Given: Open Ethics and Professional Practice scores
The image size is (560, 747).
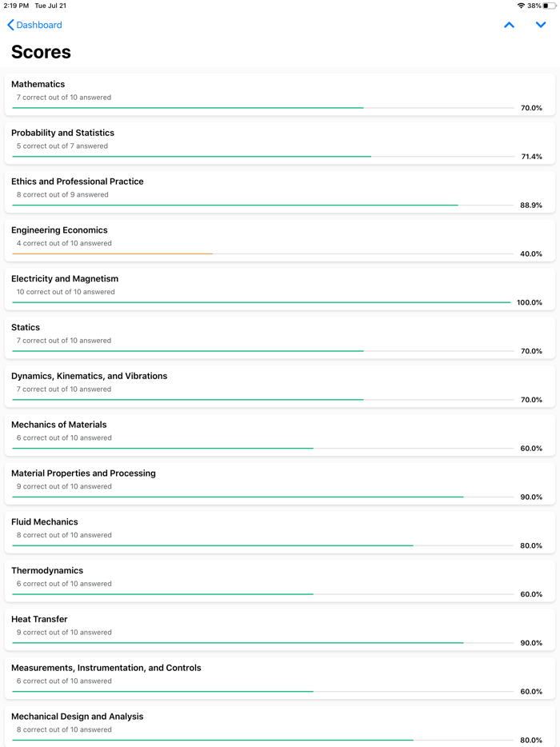Looking at the screenshot, I should (279, 193).
